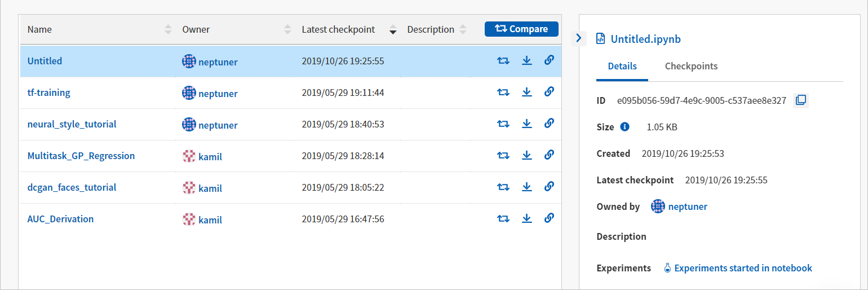868x290 pixels.
Task: Download the Untitled notebook
Action: coord(527,60)
